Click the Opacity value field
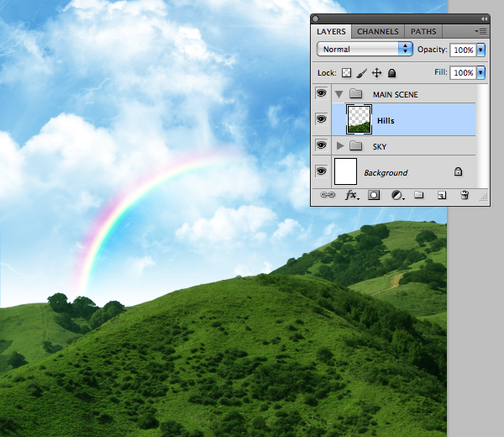Viewport: 504px width, 437px height. (x=463, y=50)
